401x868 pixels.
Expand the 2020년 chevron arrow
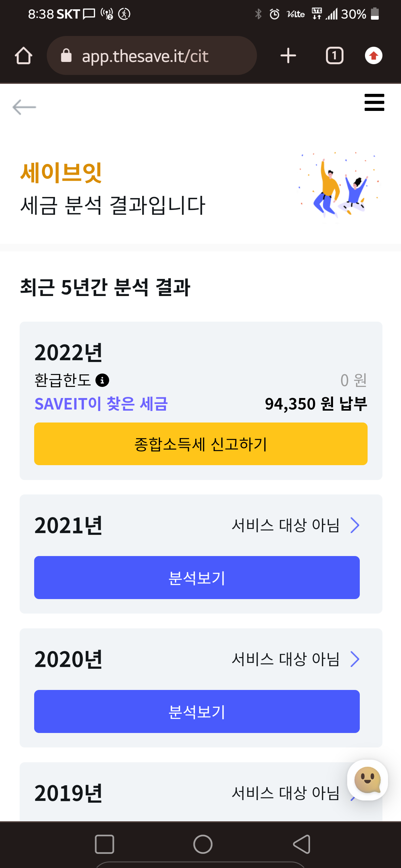tap(355, 659)
